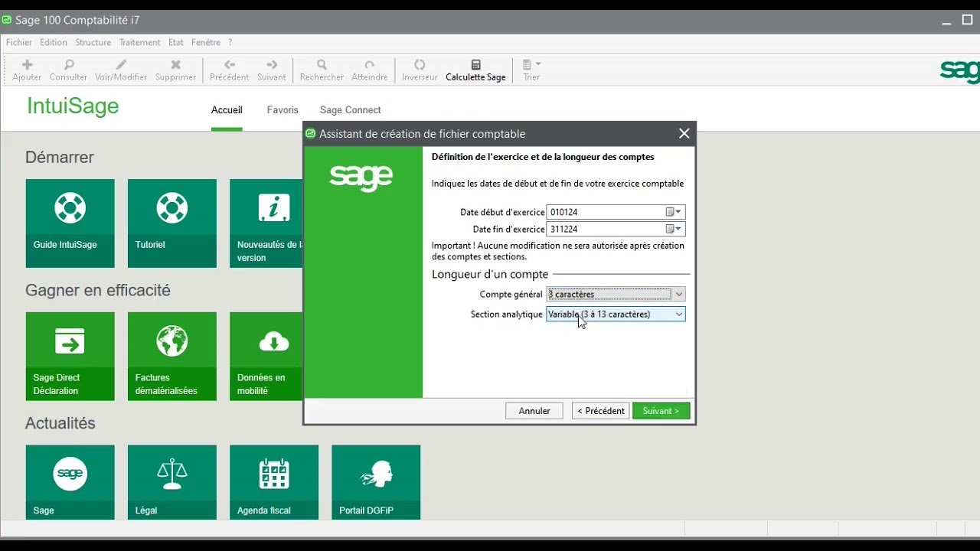Go to Suivant record arrow
The width and height of the screenshot is (980, 551).
[272, 65]
